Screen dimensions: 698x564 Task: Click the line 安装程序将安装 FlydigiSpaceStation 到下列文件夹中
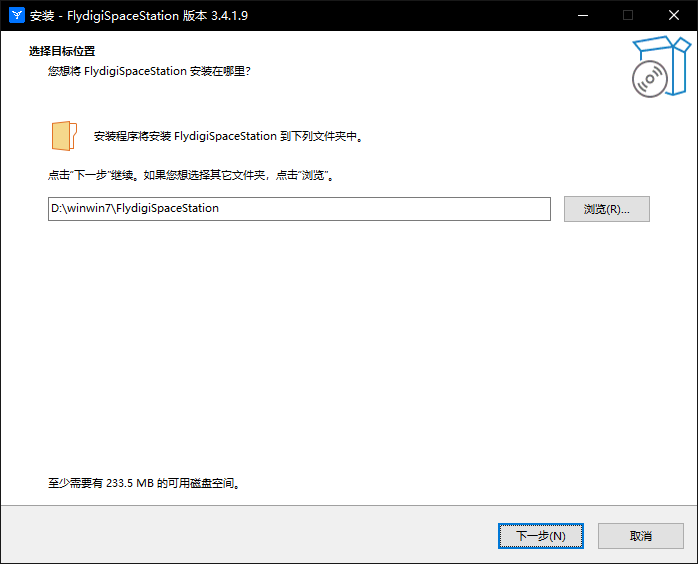pos(229,136)
